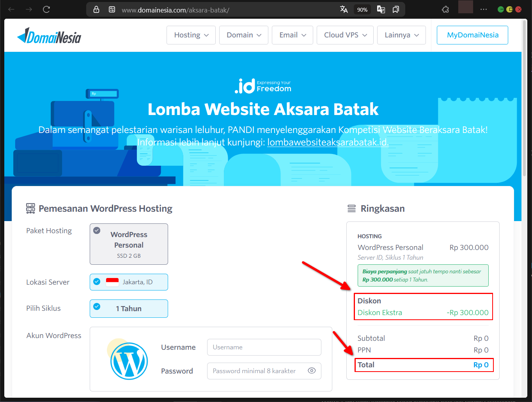Click the Diskon Ekstra line
Screen dimensions: 532x402
pos(423,312)
